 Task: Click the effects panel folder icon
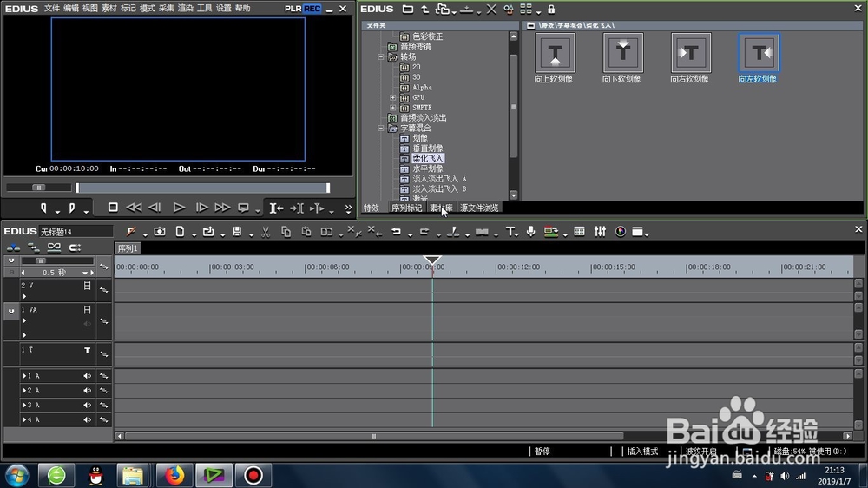407,9
